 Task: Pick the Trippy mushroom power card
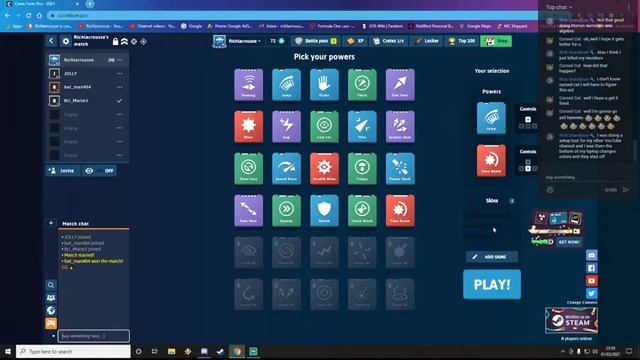pos(362,169)
